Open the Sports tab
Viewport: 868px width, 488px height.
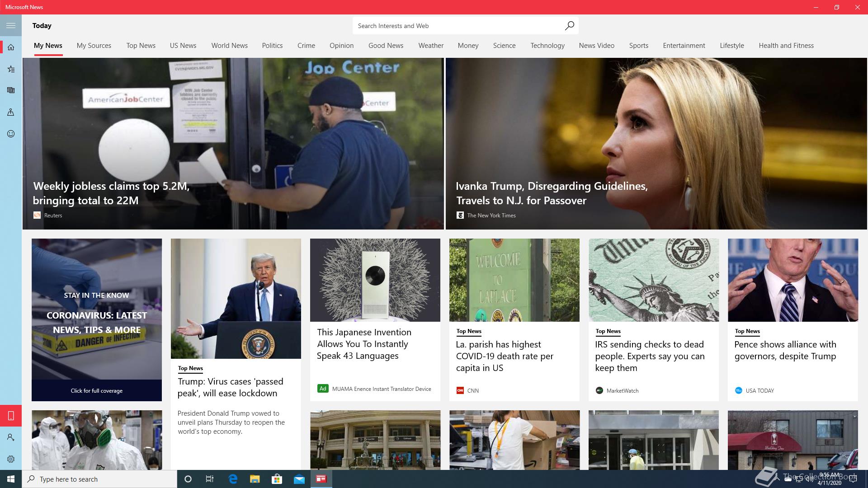pos(639,46)
